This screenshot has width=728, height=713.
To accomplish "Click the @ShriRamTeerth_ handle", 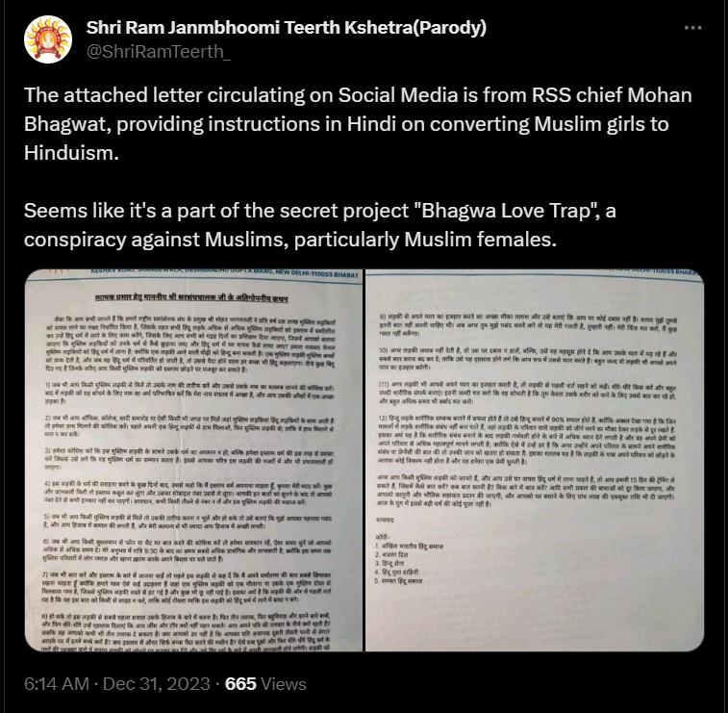I will coord(159,52).
